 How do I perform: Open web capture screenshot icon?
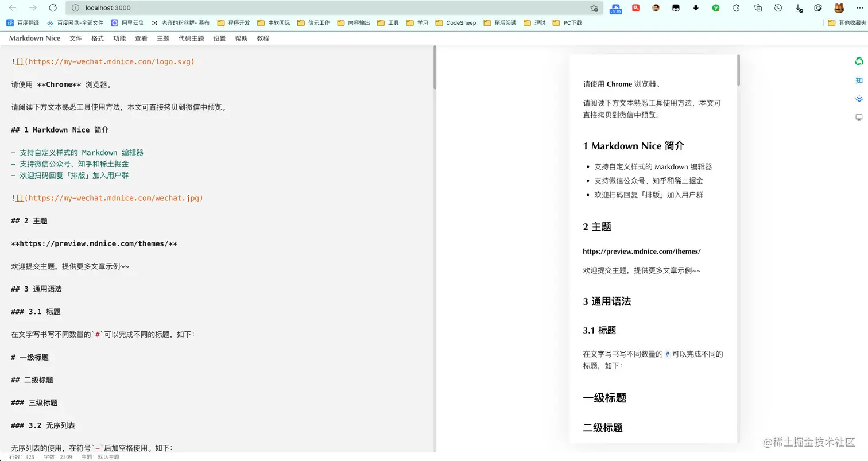click(x=819, y=8)
